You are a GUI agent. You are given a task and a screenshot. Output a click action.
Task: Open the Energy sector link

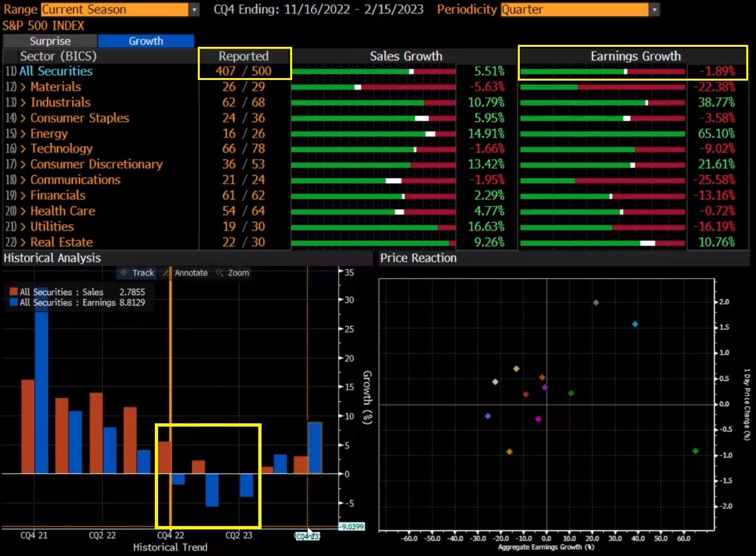pos(49,134)
